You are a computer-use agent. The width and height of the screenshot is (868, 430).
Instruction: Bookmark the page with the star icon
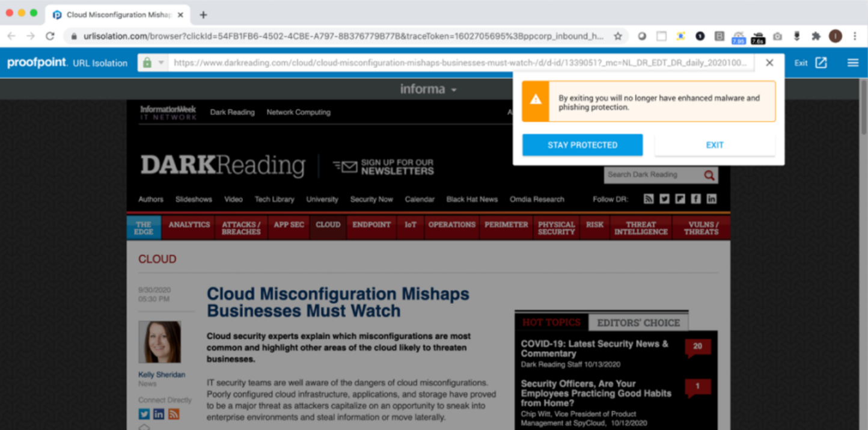pyautogui.click(x=617, y=36)
